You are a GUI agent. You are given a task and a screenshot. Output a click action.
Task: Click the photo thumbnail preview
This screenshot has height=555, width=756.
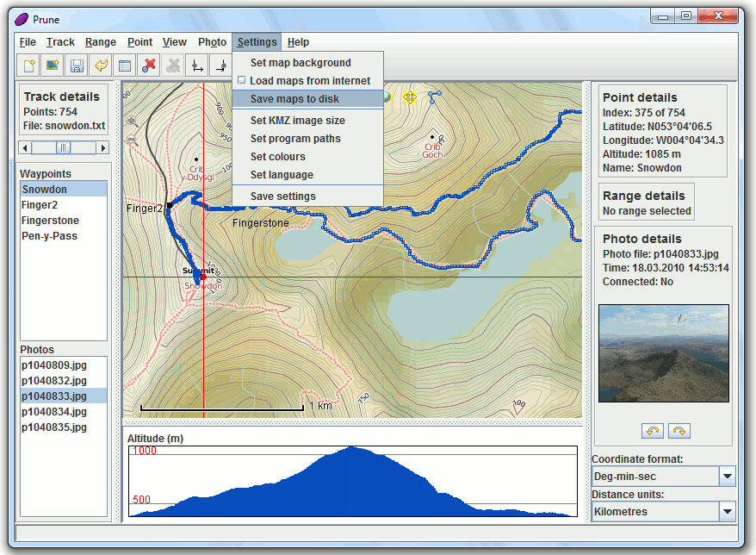663,353
